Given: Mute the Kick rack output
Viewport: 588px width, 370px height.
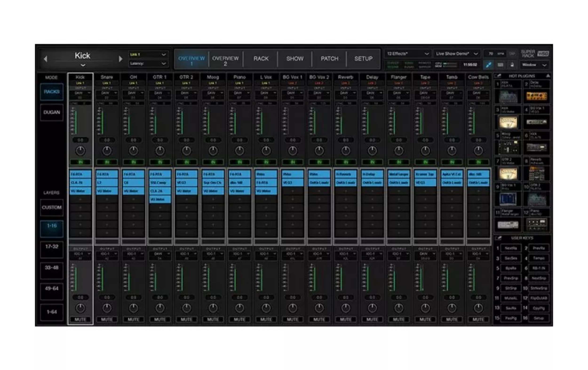Looking at the screenshot, I should (x=80, y=319).
